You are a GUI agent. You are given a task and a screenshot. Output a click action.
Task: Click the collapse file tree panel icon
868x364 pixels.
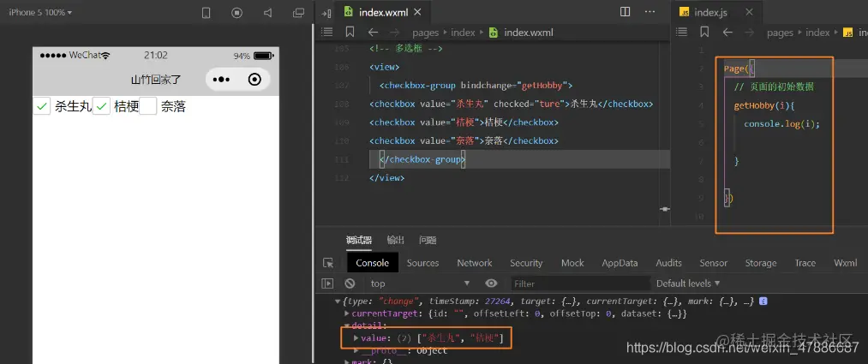click(326, 13)
